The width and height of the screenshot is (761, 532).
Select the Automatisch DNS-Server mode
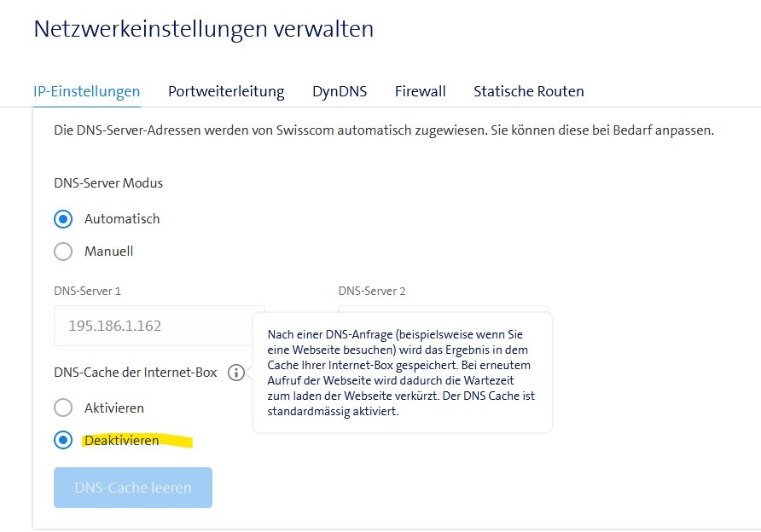62,218
